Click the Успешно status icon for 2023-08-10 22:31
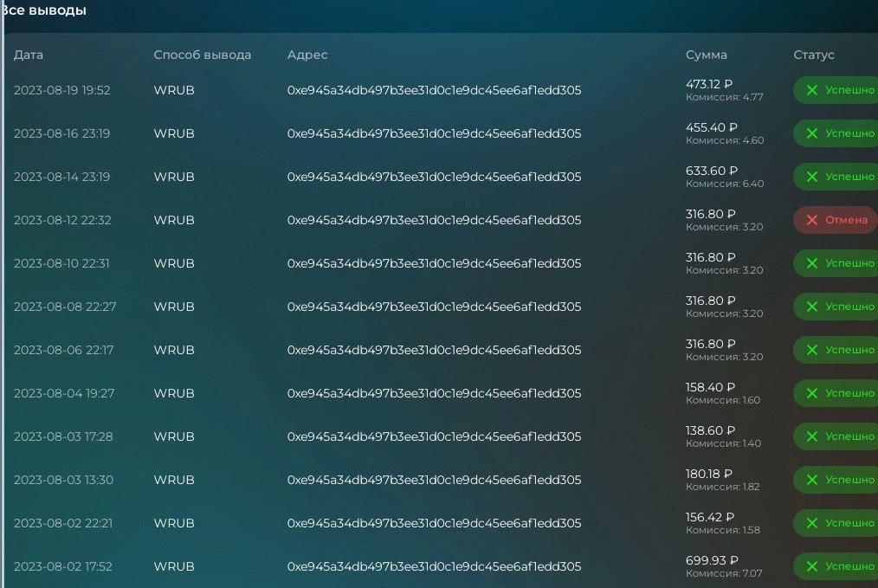This screenshot has height=588, width=878. 811,263
